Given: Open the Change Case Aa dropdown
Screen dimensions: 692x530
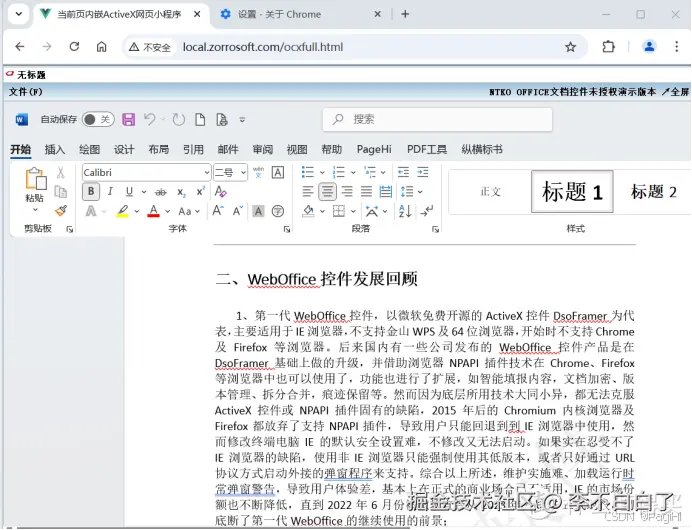Looking at the screenshot, I should click(x=189, y=211).
